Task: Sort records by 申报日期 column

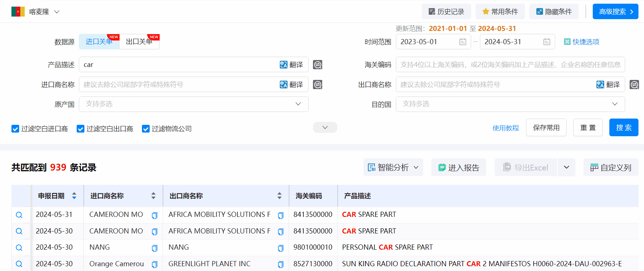Action: click(x=74, y=196)
